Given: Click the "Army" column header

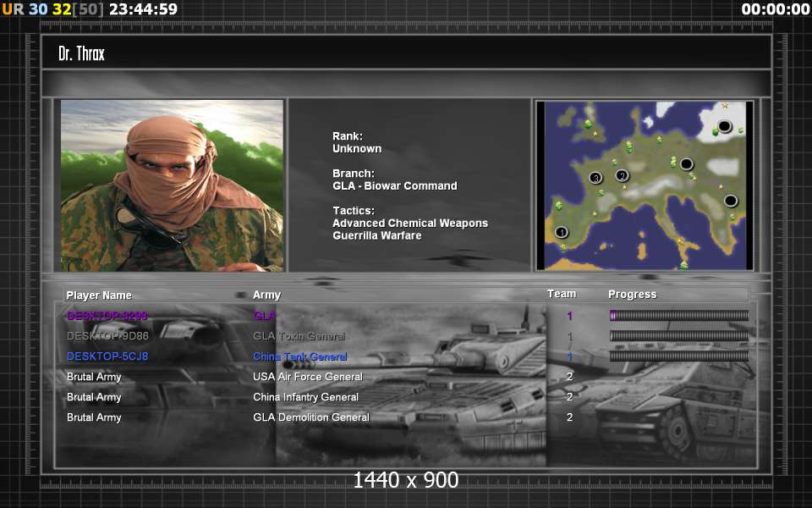Looking at the screenshot, I should click(x=266, y=295).
